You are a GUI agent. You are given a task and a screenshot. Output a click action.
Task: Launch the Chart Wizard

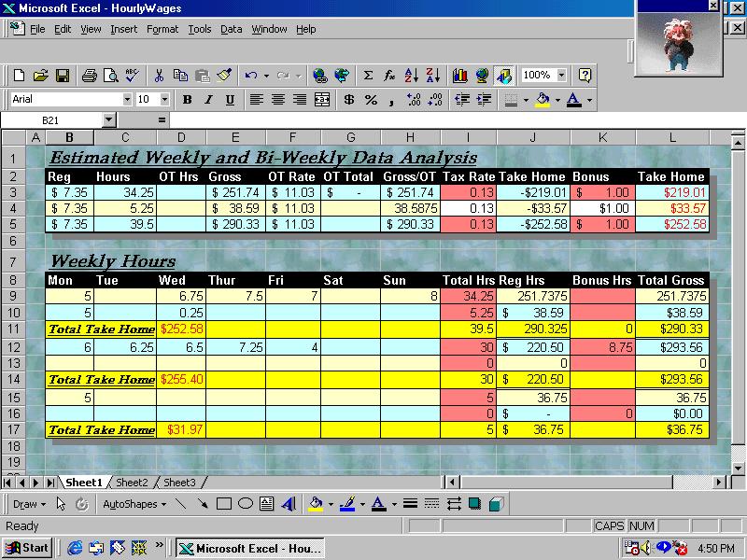click(x=461, y=76)
